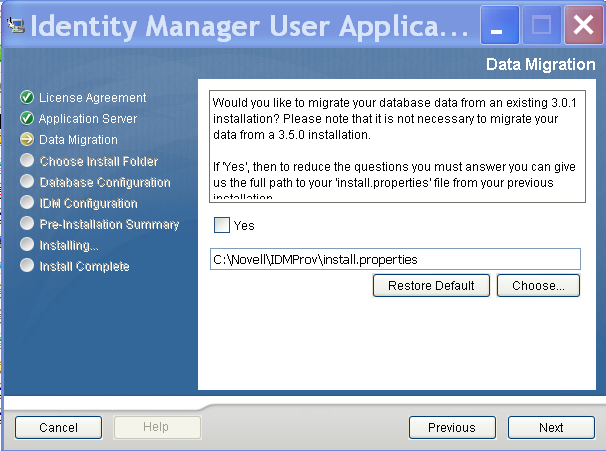The width and height of the screenshot is (606, 451).
Task: Click the Install Complete step bullet
Action: tap(27, 266)
